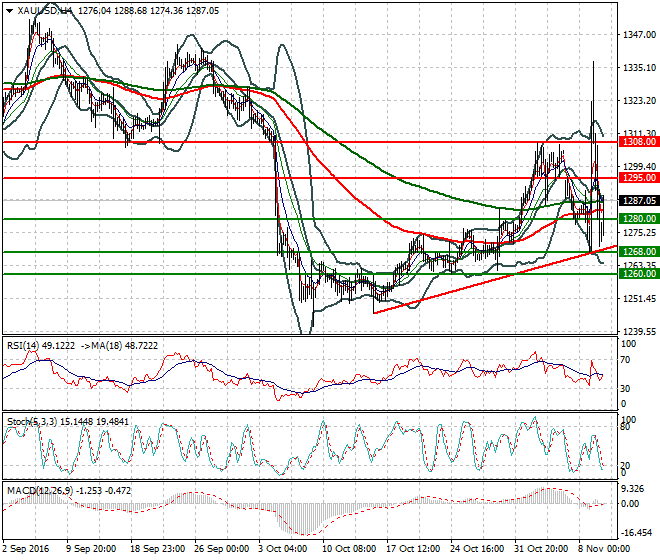Viewport: 660px width, 560px height.
Task: Click the 1299.40 price scale value
Action: coord(639,167)
